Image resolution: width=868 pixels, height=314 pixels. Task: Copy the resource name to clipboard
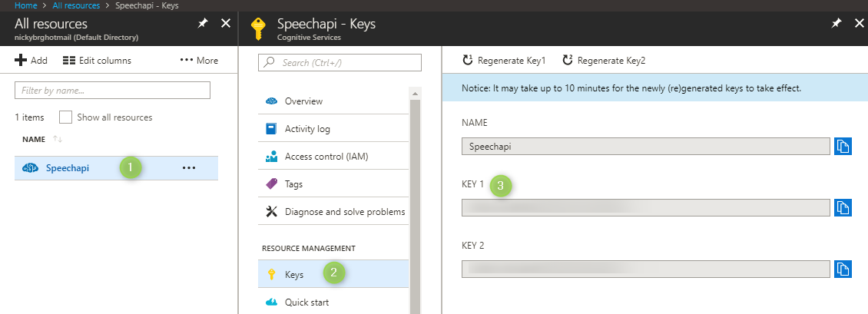[843, 146]
